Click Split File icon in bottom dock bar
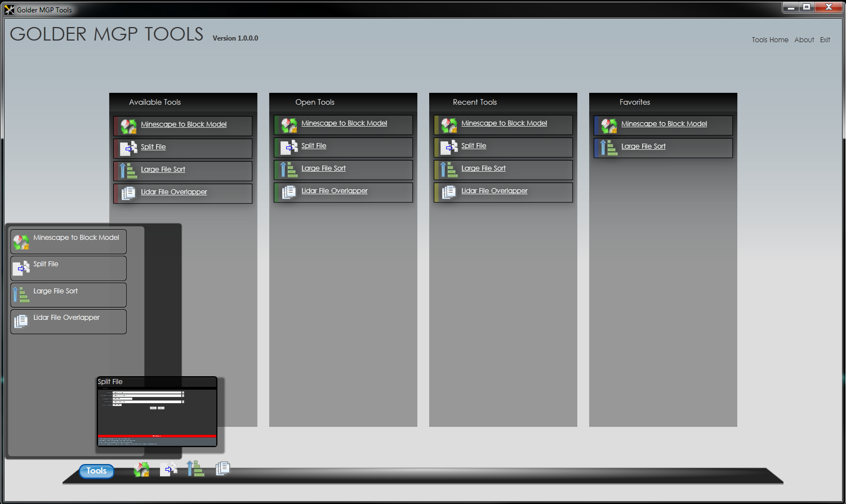846x504 pixels. tap(168, 469)
